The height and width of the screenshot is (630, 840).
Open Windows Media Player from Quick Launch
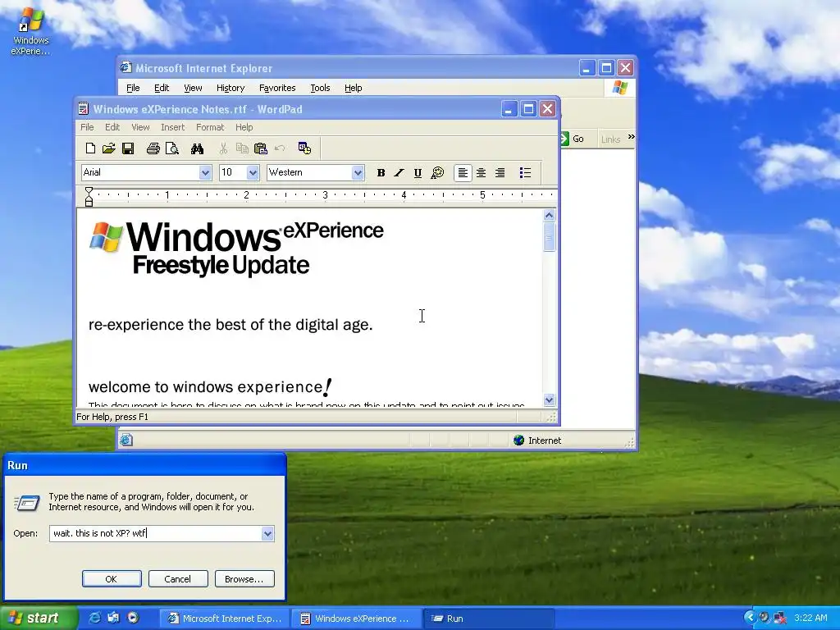pyautogui.click(x=133, y=619)
